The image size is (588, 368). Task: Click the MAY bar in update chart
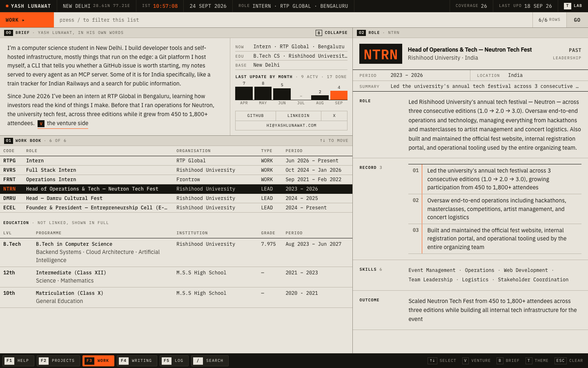point(263,93)
